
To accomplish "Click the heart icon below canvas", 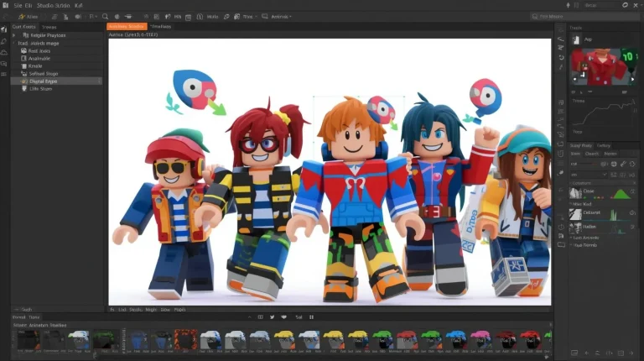I will pyautogui.click(x=283, y=317).
